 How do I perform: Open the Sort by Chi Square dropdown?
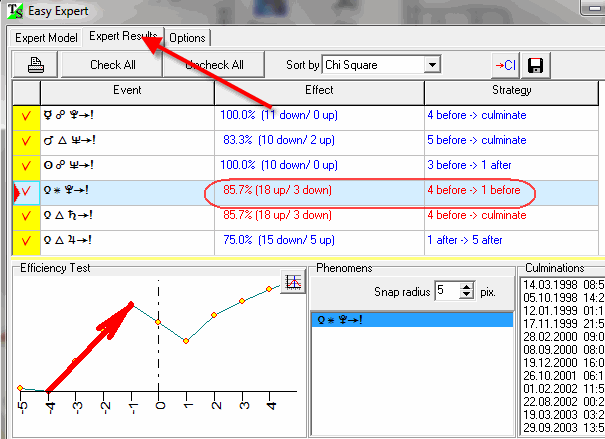coord(432,65)
